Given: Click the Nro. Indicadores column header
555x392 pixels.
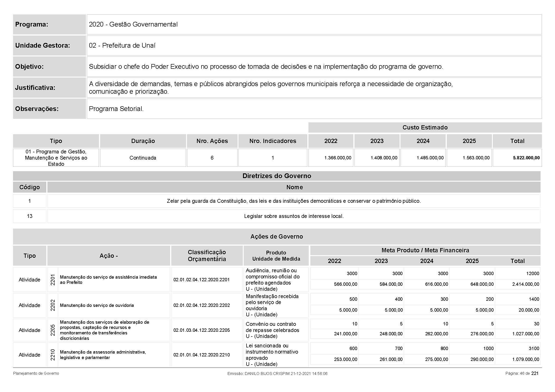Looking at the screenshot, I should coord(273,141).
